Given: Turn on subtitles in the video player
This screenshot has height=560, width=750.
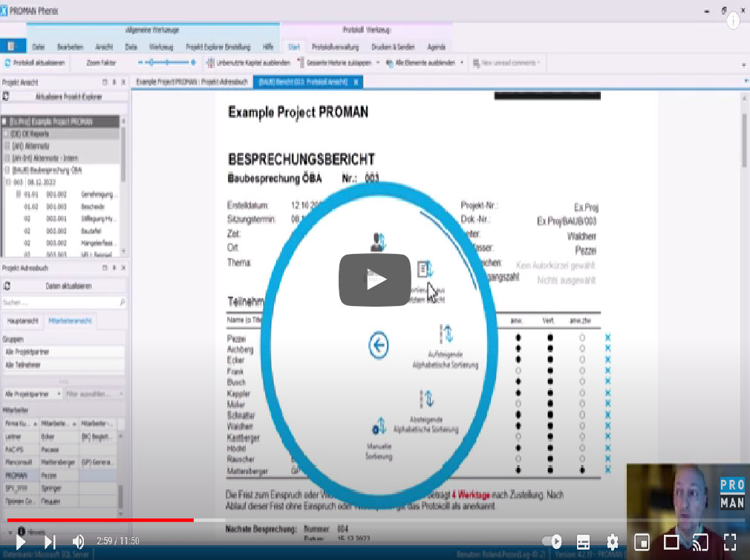Looking at the screenshot, I should click(x=583, y=542).
